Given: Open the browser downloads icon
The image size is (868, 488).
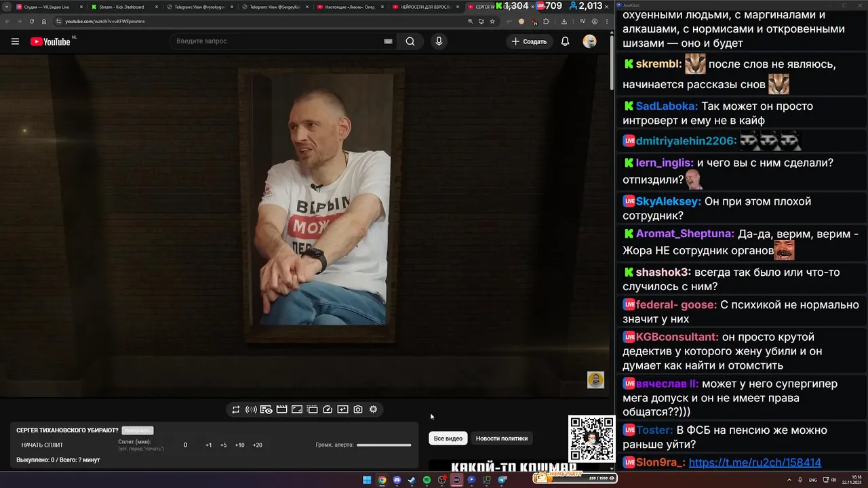Looking at the screenshot, I should [x=564, y=21].
